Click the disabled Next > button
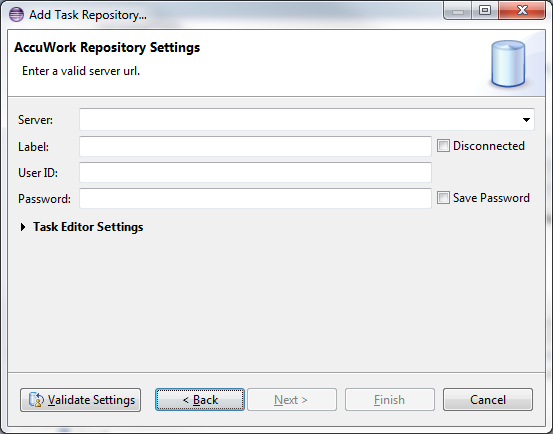The height and width of the screenshot is (434, 553). [292, 400]
